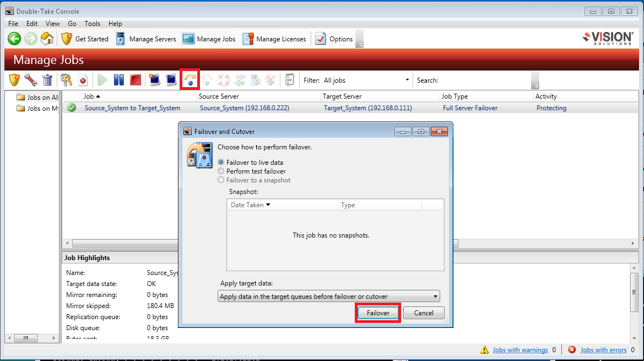The image size is (644, 361).
Task: Click the red Stop job icon
Action: [x=136, y=80]
